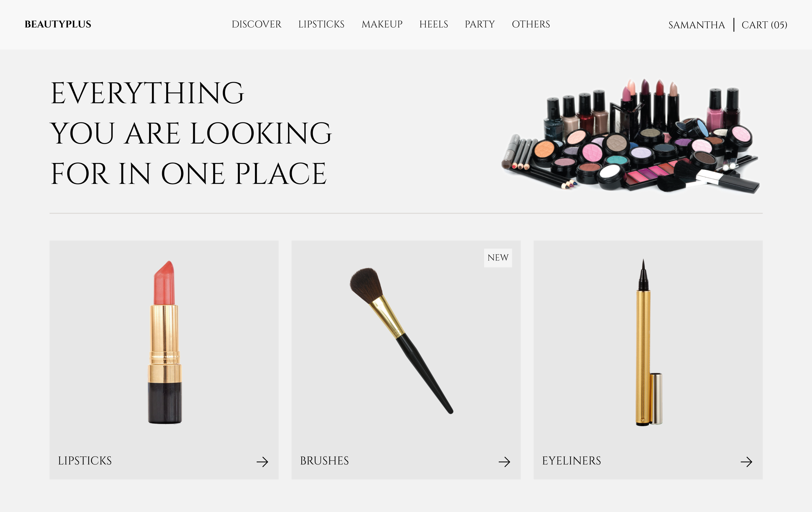Open the BEAUTYPLUS logo home link
The image size is (812, 512).
(58, 24)
